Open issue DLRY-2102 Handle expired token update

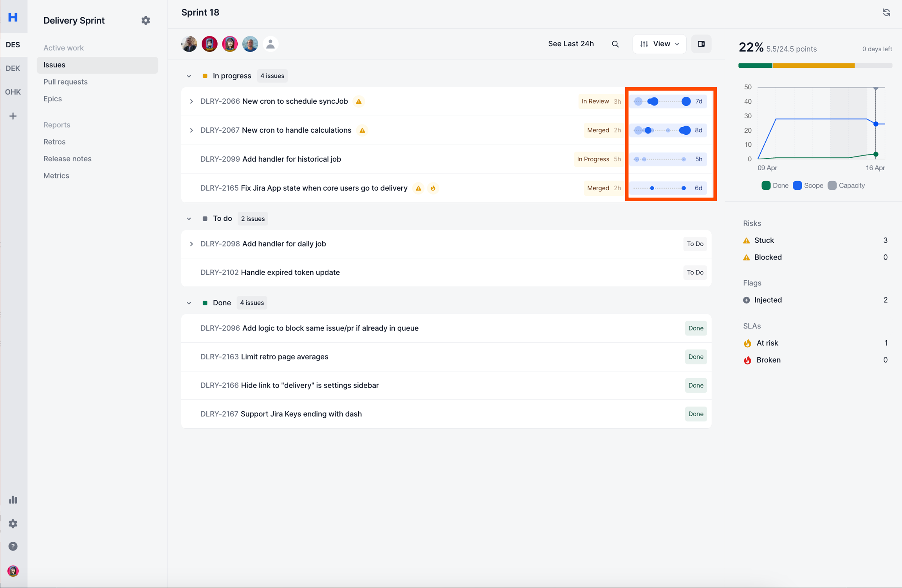(290, 272)
